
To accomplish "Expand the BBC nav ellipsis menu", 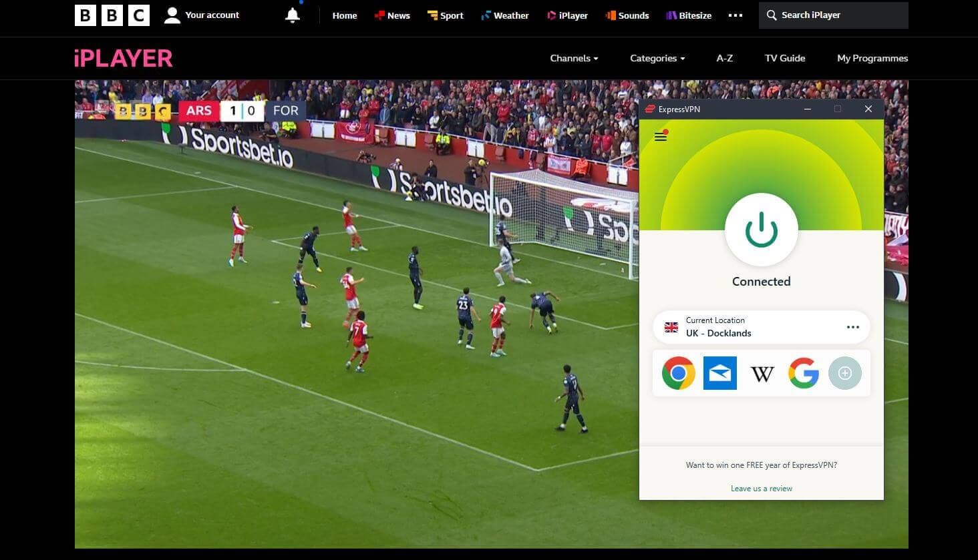I will (x=735, y=15).
